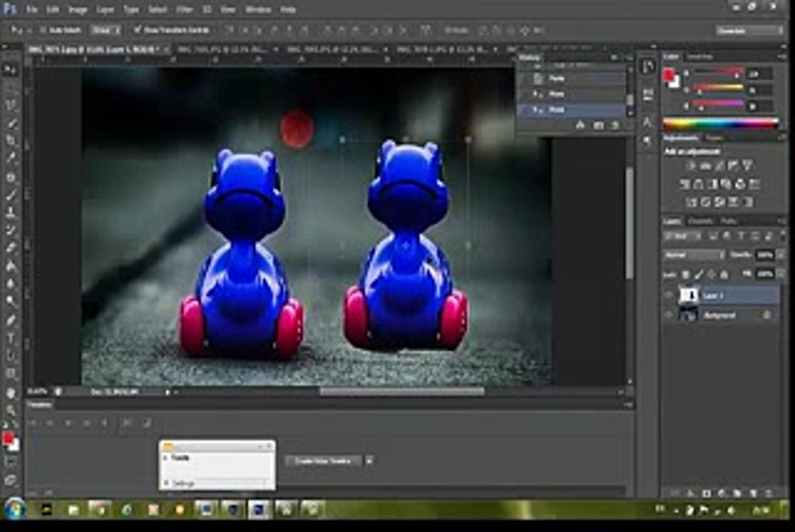Hide the Background layer eye
Viewport: 795px width, 532px height.
669,315
